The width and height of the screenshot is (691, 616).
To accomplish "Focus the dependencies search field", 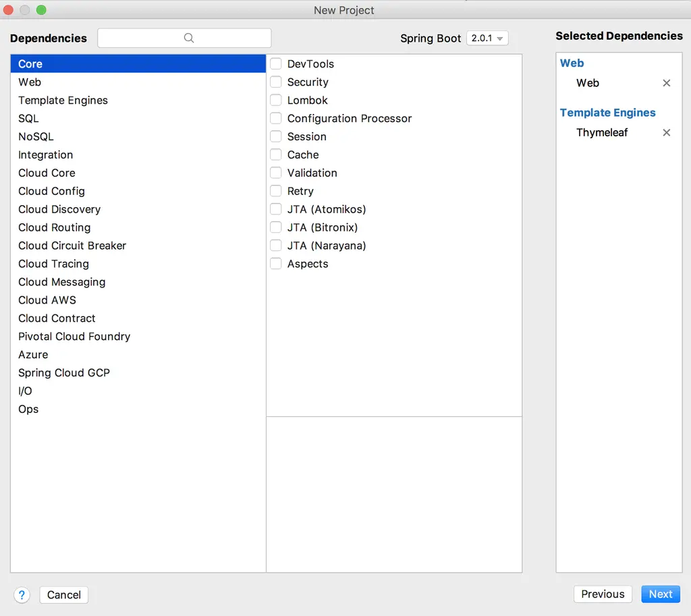I will point(184,38).
